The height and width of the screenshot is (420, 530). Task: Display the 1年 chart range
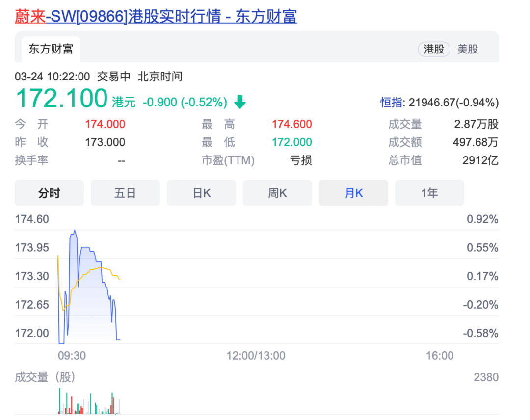pos(429,193)
